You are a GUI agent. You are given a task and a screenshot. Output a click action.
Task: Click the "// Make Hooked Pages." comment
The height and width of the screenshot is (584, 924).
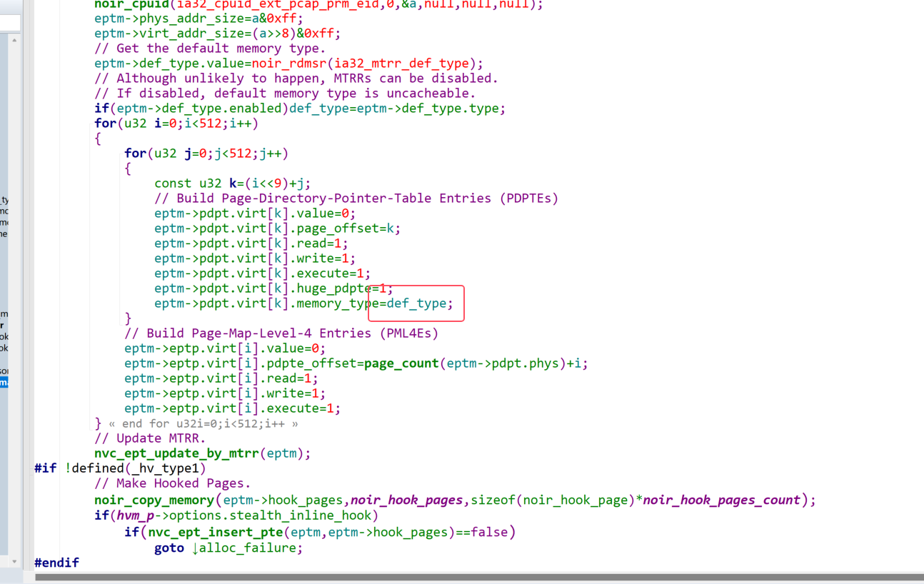(173, 483)
